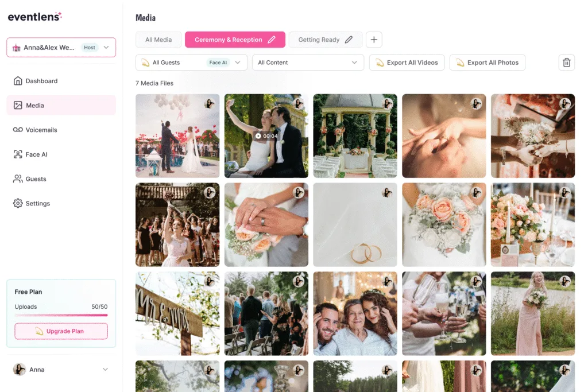Image resolution: width=588 pixels, height=392 pixels.
Task: Open Settings from sidebar
Action: 61,204
